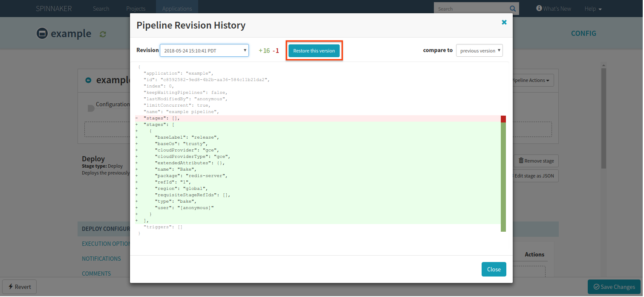Click the Configuration stage marker icon
644x297 pixels.
click(x=91, y=108)
